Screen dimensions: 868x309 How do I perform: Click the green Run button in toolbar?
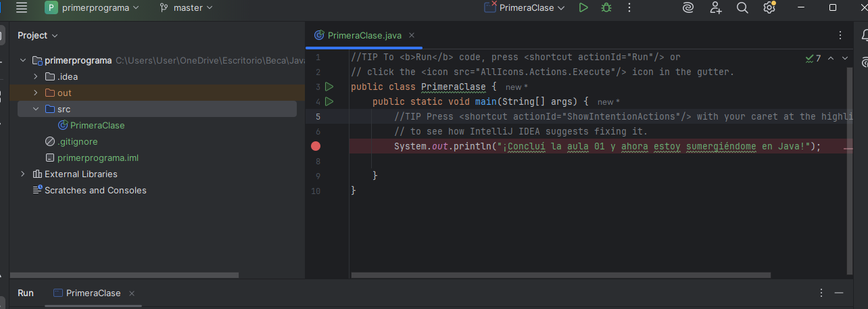583,8
